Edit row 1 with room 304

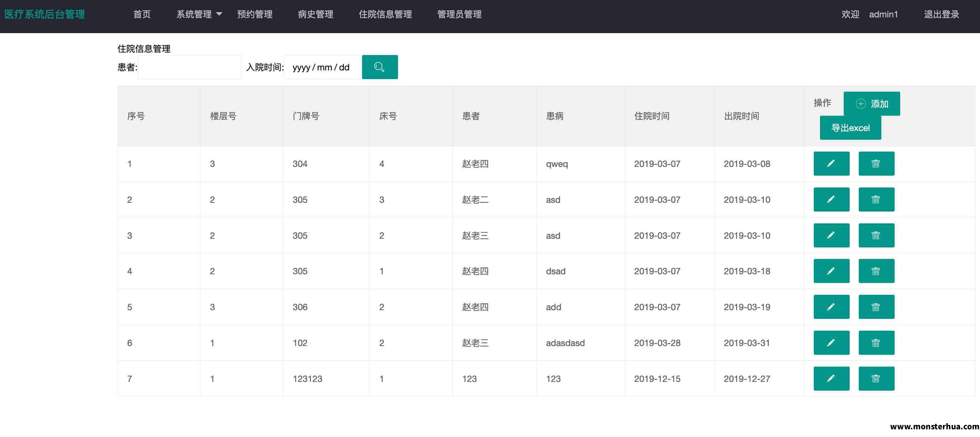point(831,163)
